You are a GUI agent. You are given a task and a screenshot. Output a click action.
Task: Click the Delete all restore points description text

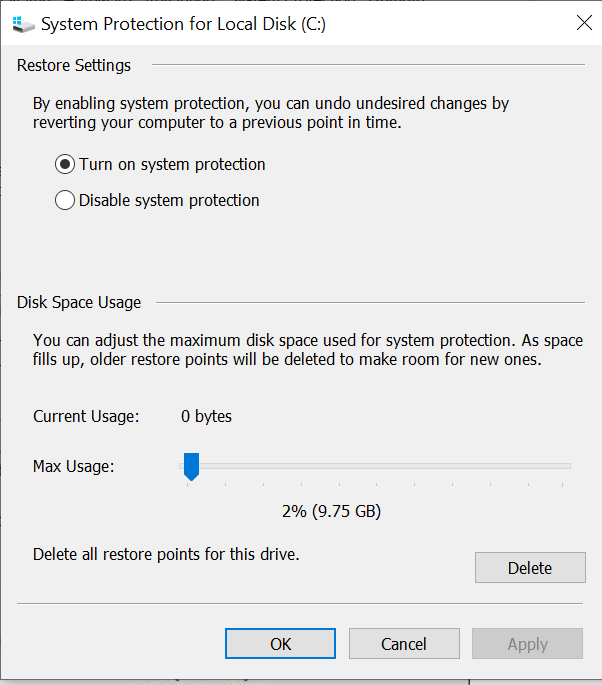tap(166, 554)
